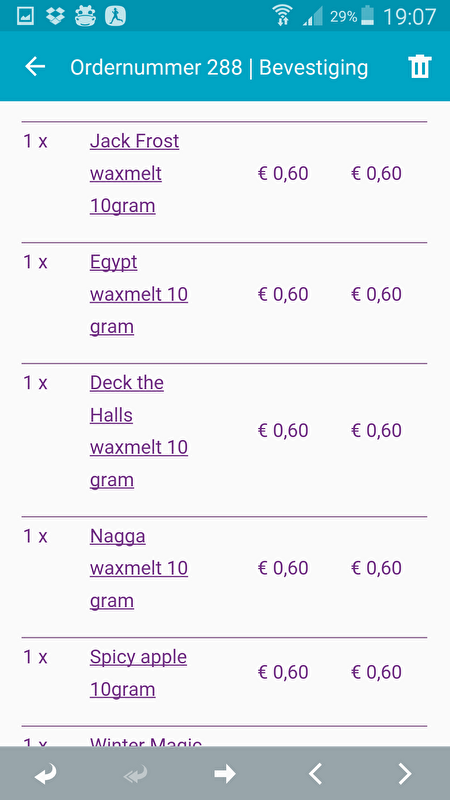Go to next message chevron
Image resolution: width=450 pixels, height=800 pixels.
point(405,774)
